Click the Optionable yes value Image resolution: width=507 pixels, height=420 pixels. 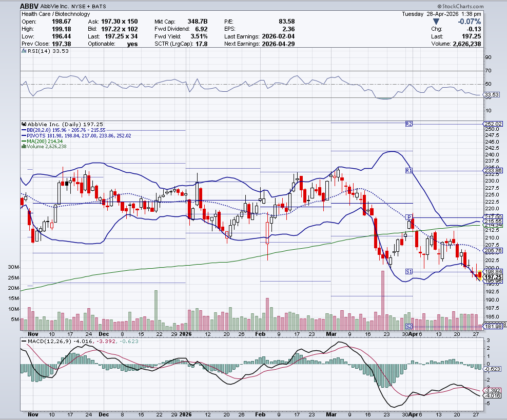(132, 44)
